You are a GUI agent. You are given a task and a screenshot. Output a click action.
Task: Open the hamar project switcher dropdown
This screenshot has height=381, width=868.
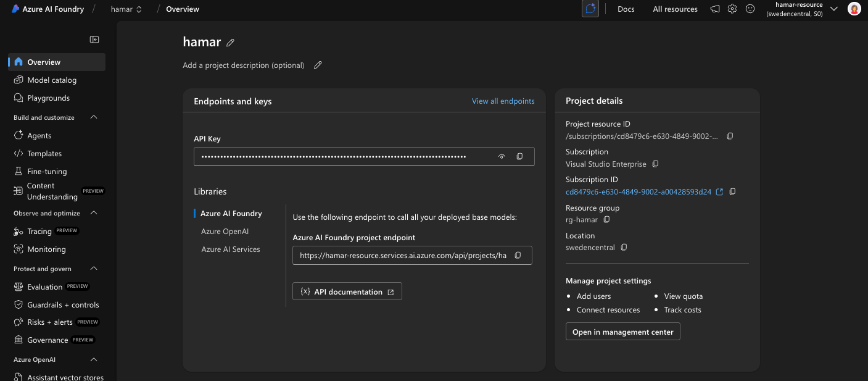tap(126, 9)
